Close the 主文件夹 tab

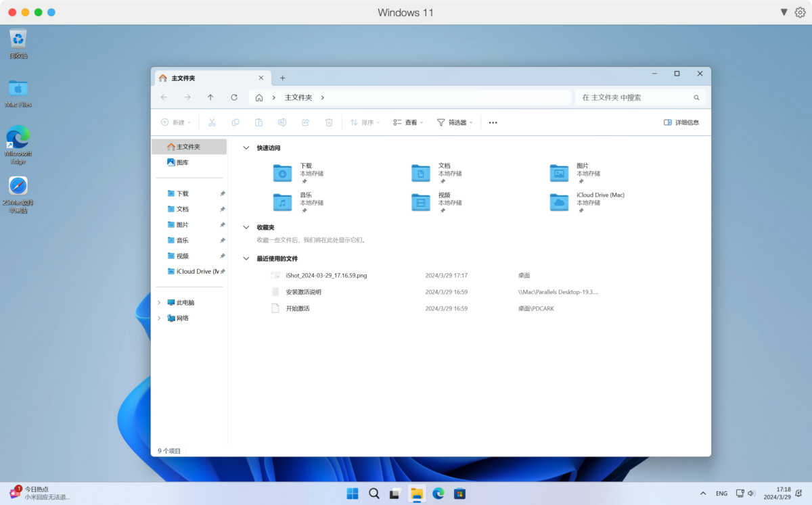tap(261, 78)
